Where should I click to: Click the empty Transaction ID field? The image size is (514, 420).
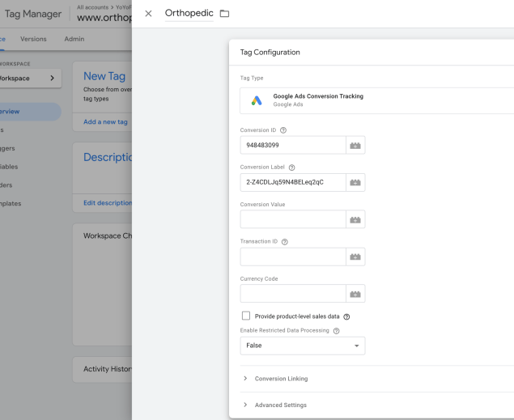[x=293, y=257]
